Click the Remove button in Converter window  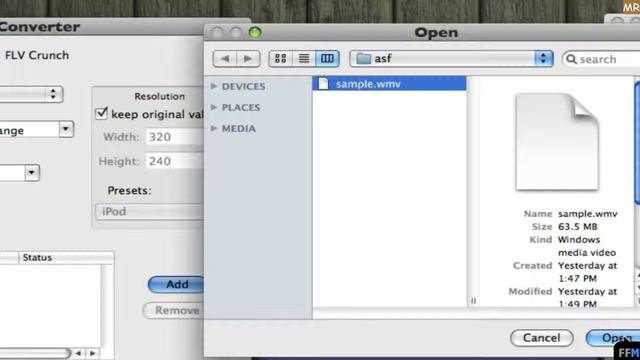(x=173, y=310)
